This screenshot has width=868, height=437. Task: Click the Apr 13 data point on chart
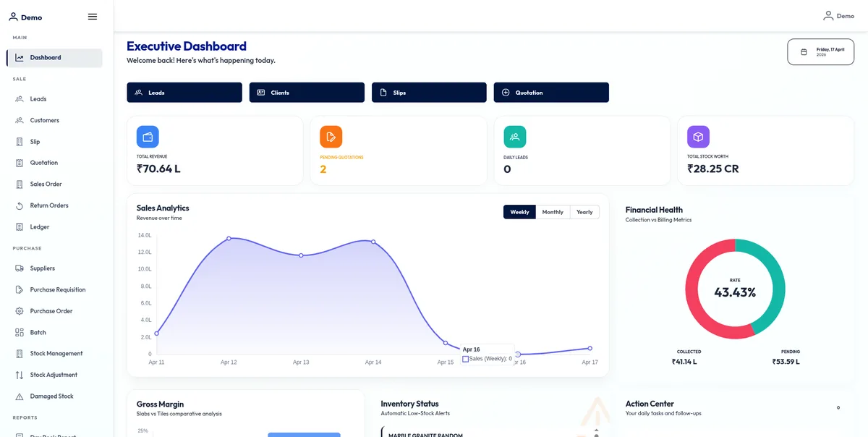tap(301, 255)
